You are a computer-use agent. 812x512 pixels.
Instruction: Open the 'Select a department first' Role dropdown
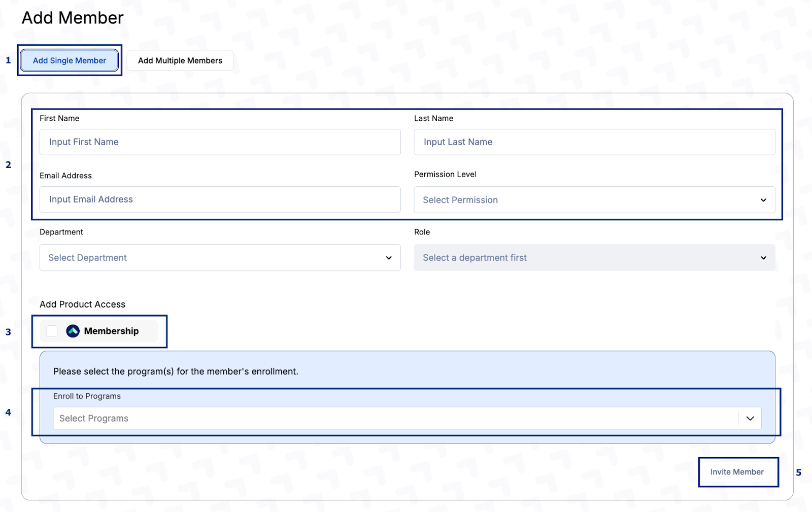click(475, 258)
